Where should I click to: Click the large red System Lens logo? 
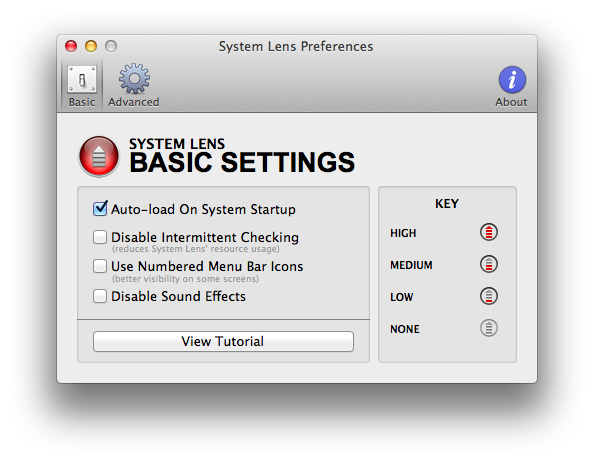tap(99, 156)
